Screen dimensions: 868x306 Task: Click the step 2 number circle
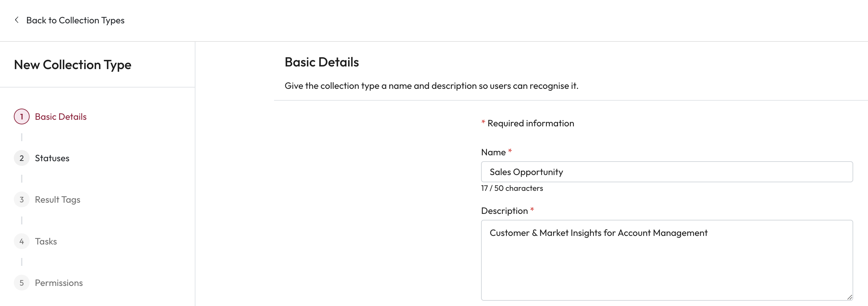pyautogui.click(x=22, y=158)
